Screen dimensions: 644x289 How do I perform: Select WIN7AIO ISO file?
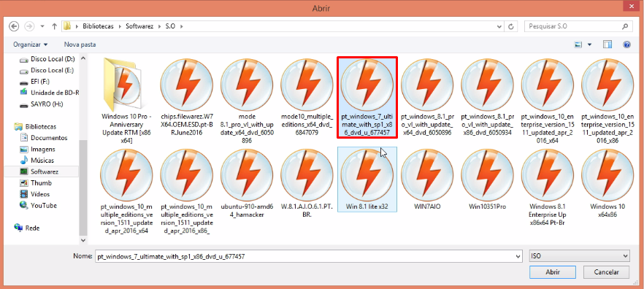pos(427,180)
